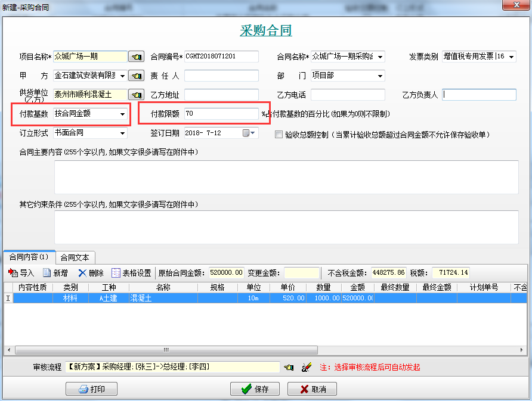Image resolution: width=532 pixels, height=401 pixels.
Task: Select the 合同内容(1) tab
Action: [x=29, y=257]
